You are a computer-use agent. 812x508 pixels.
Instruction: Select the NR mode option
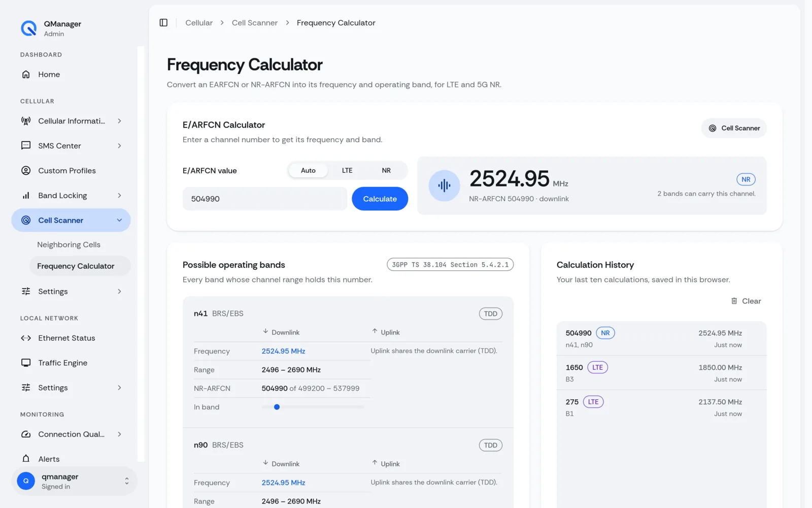click(x=386, y=170)
